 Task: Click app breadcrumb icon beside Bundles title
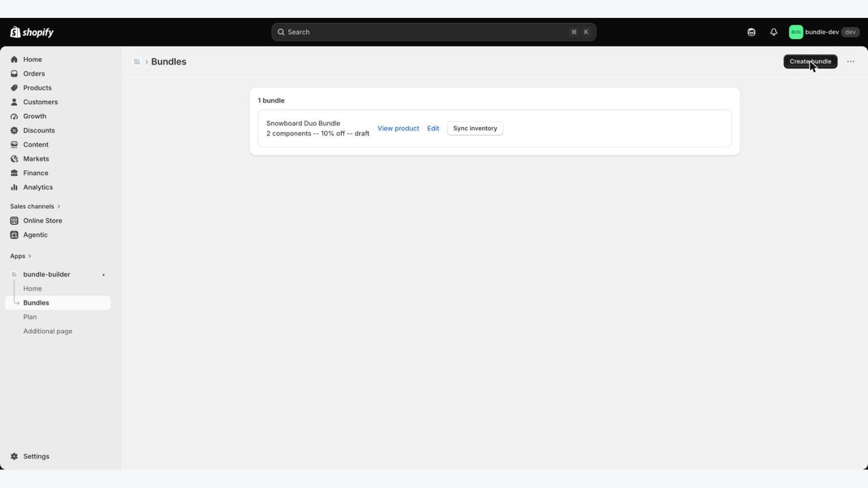coord(137,62)
